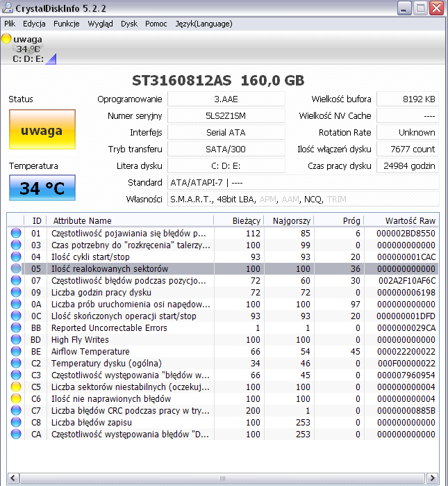This screenshot has width=448, height=486.
Task: Click the firmware field showing 3.AAE
Action: (x=226, y=99)
